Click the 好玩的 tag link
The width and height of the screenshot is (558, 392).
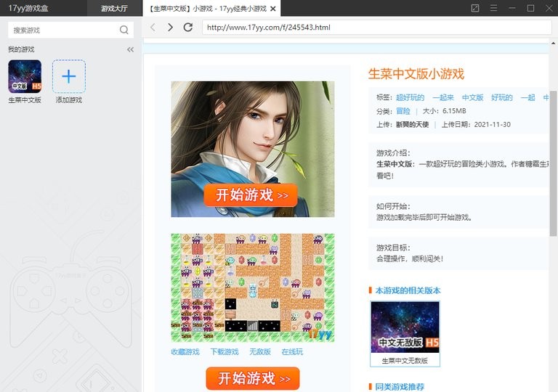point(502,97)
